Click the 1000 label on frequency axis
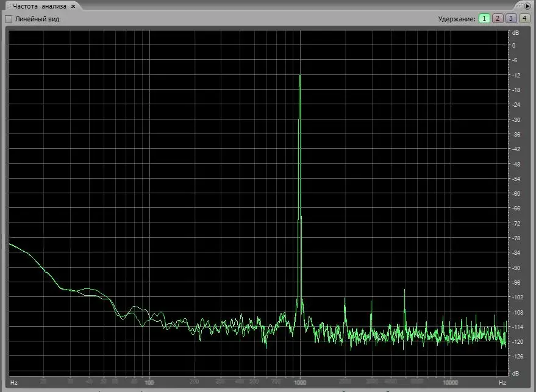 pos(300,382)
